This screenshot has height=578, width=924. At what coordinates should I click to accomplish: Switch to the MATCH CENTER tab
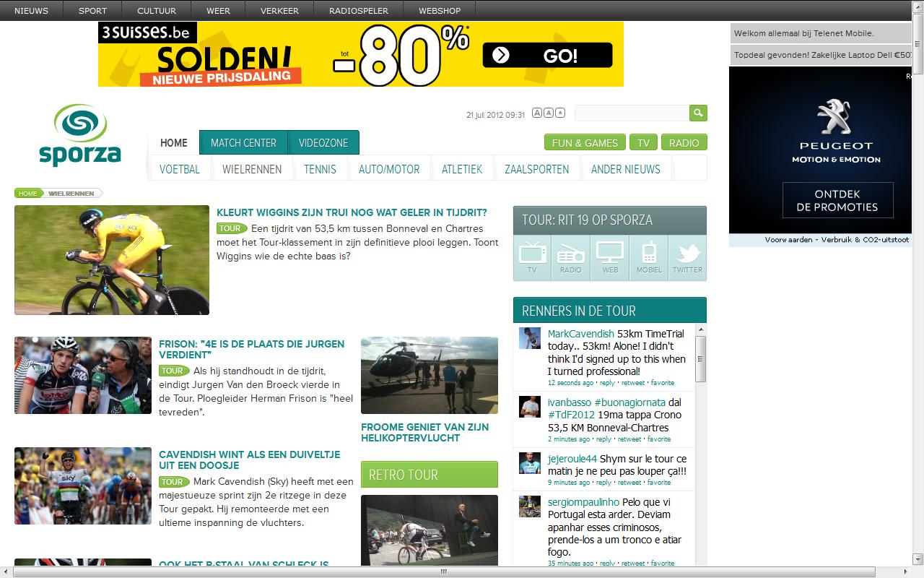pyautogui.click(x=243, y=142)
